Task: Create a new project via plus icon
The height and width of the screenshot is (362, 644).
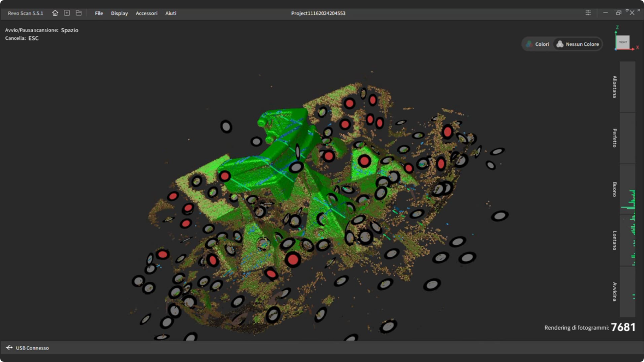Action: pyautogui.click(x=67, y=13)
